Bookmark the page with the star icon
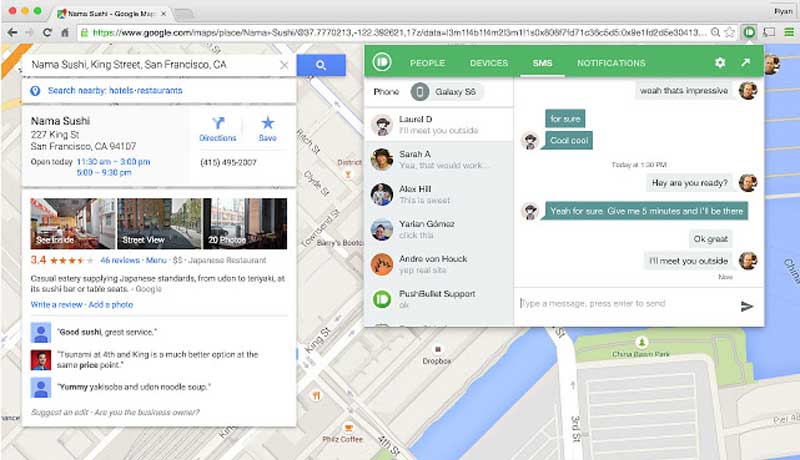 (730, 33)
